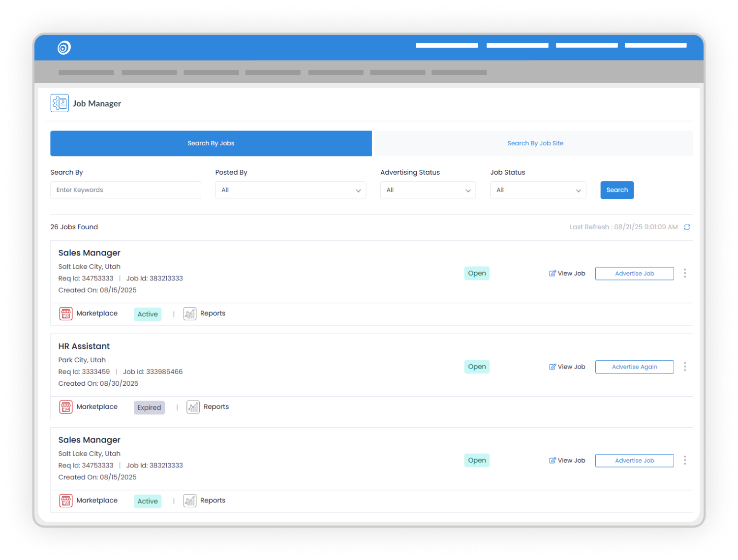Open the three-dot menu for the last Sales Manager
The height and width of the screenshot is (560, 738).
tap(684, 460)
